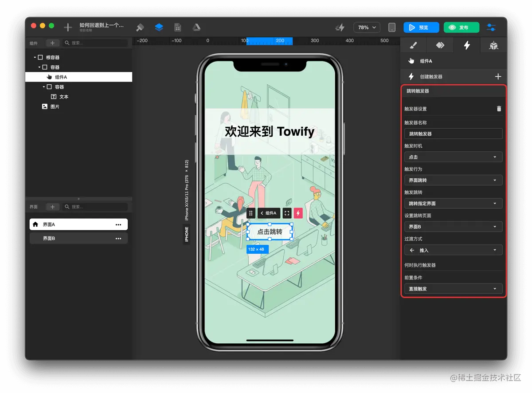Select the 界面B page row
The image size is (532, 393).
click(79, 239)
